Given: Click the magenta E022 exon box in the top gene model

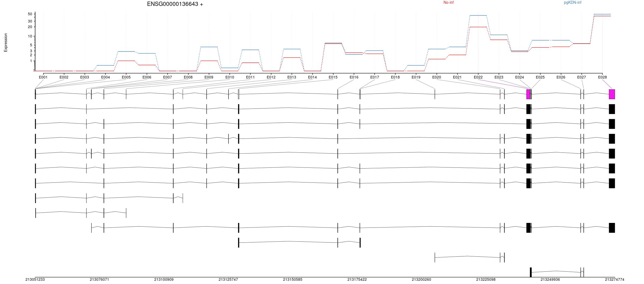Looking at the screenshot, I should coord(528,94).
